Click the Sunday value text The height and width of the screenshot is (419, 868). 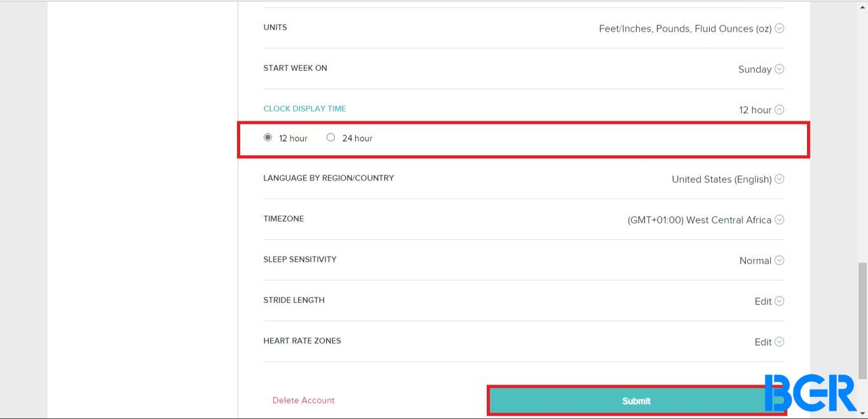pyautogui.click(x=755, y=69)
